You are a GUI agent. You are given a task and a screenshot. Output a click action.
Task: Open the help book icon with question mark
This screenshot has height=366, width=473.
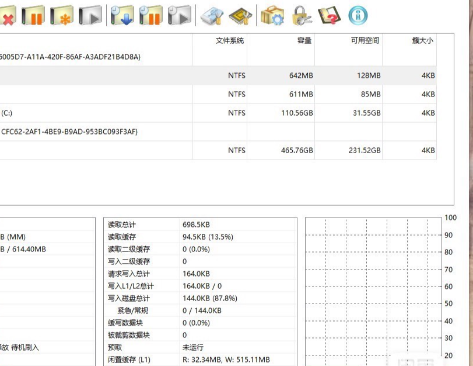(x=329, y=16)
